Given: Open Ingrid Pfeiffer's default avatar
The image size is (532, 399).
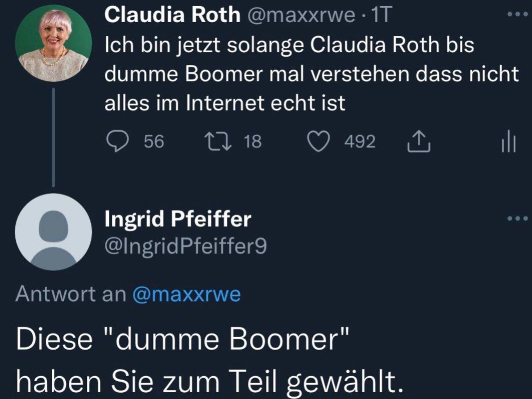Looking at the screenshot, I should tap(53, 232).
